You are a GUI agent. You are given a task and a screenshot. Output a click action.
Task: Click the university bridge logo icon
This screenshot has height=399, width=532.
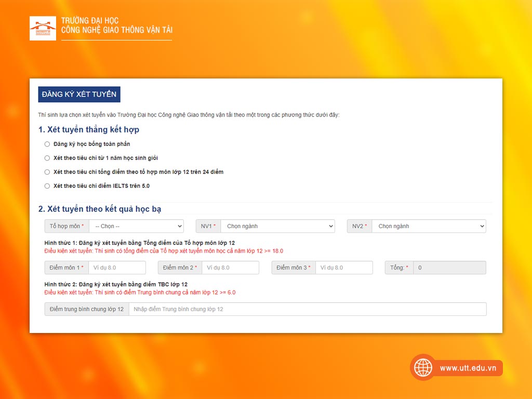tap(43, 29)
